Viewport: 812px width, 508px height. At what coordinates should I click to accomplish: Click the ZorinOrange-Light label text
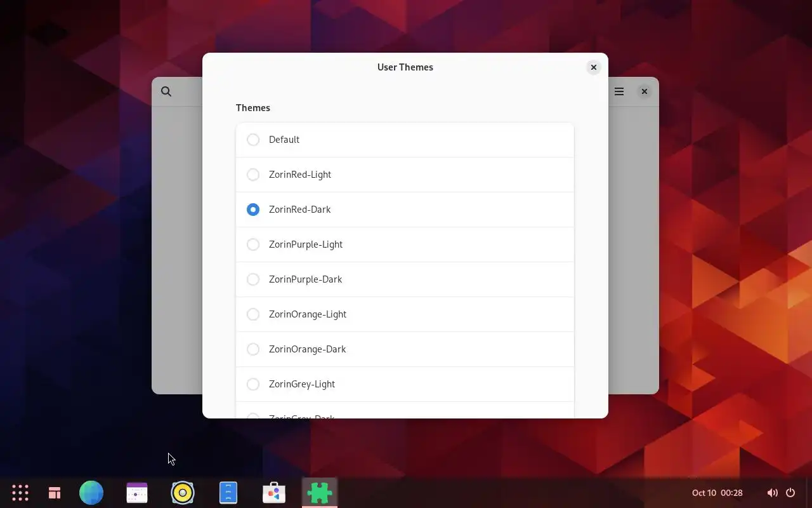click(x=307, y=314)
